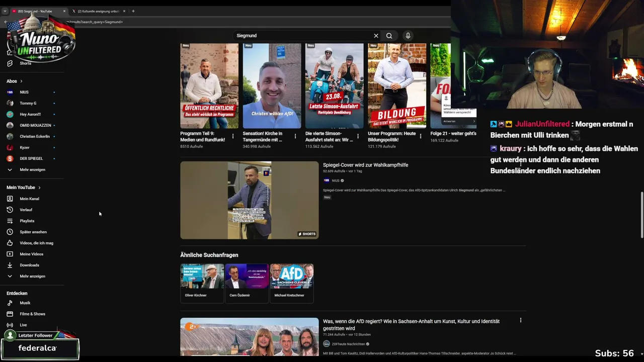
Task: Open the 'Folge 21 - weiter geht's' short title
Action: tap(453, 134)
